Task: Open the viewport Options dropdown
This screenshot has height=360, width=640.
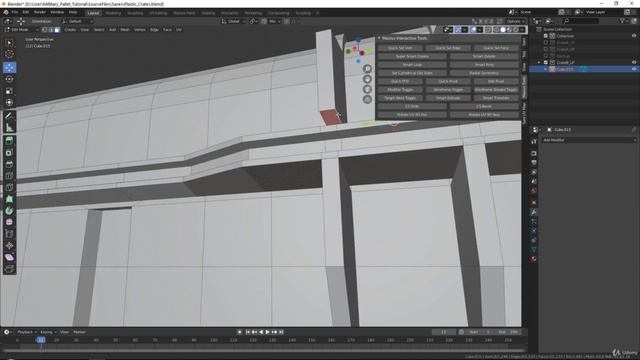Action: click(516, 21)
